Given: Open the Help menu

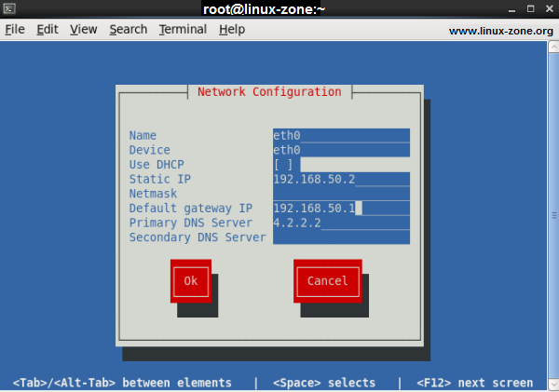Looking at the screenshot, I should pyautogui.click(x=232, y=29).
